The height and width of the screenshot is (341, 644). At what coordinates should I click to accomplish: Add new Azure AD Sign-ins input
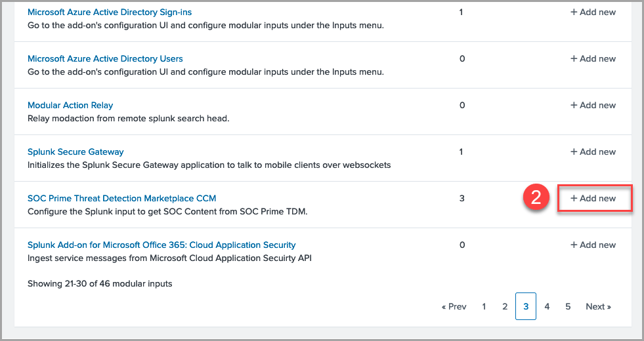(593, 12)
